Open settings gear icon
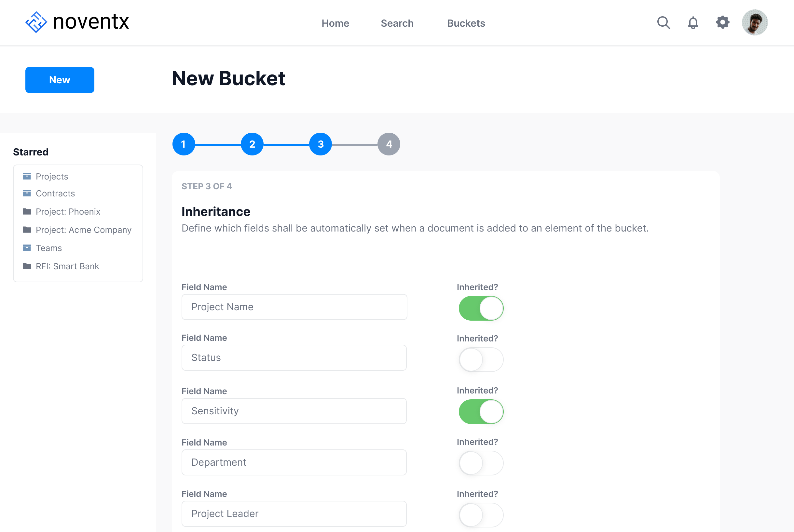This screenshot has height=532, width=794. pos(722,22)
